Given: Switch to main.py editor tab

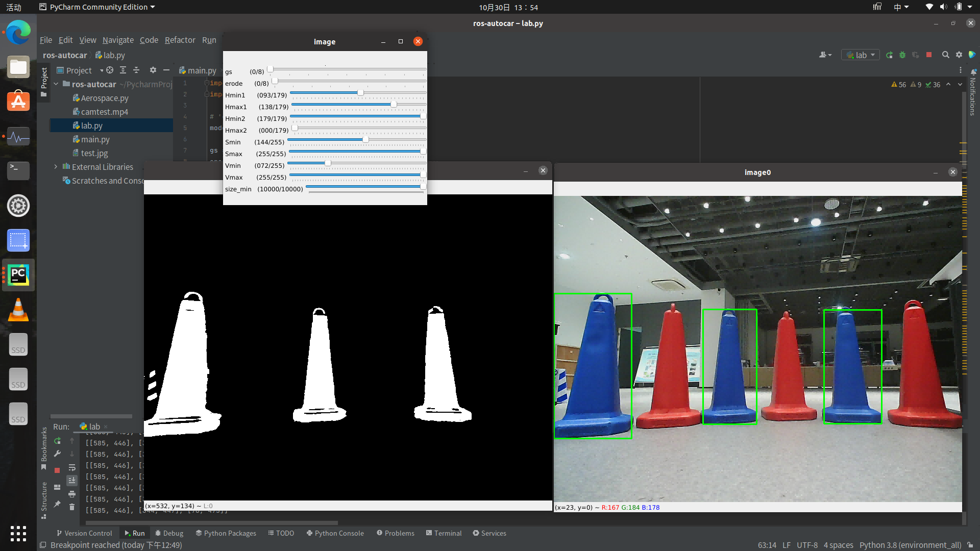Looking at the screenshot, I should (198, 70).
